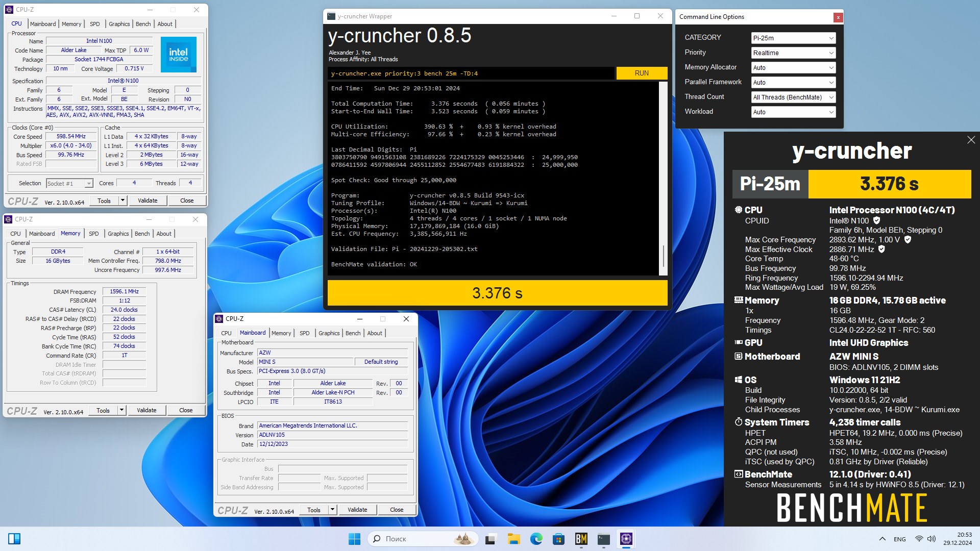This screenshot has width=980, height=551.
Task: Open File Explorer from taskbar
Action: click(x=513, y=539)
